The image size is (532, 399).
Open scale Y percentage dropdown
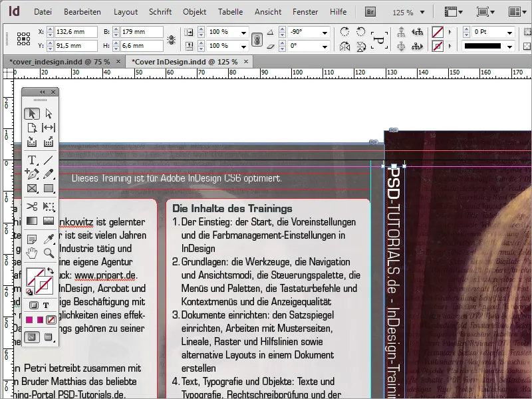[243, 46]
